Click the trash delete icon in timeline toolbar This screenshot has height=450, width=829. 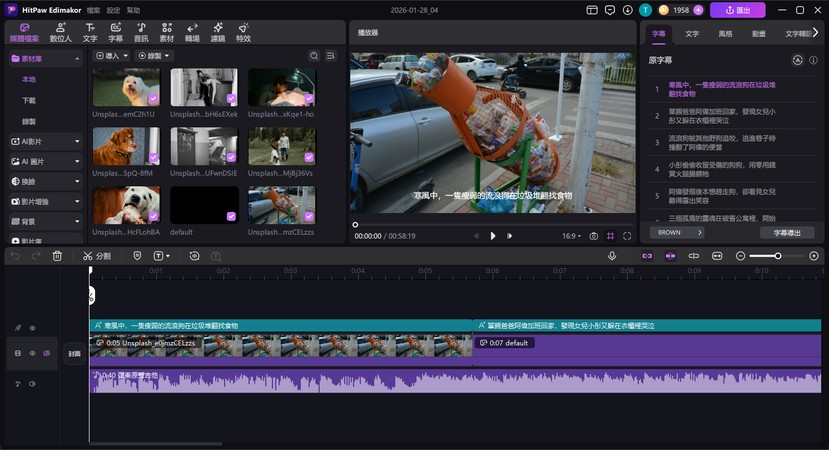[57, 256]
